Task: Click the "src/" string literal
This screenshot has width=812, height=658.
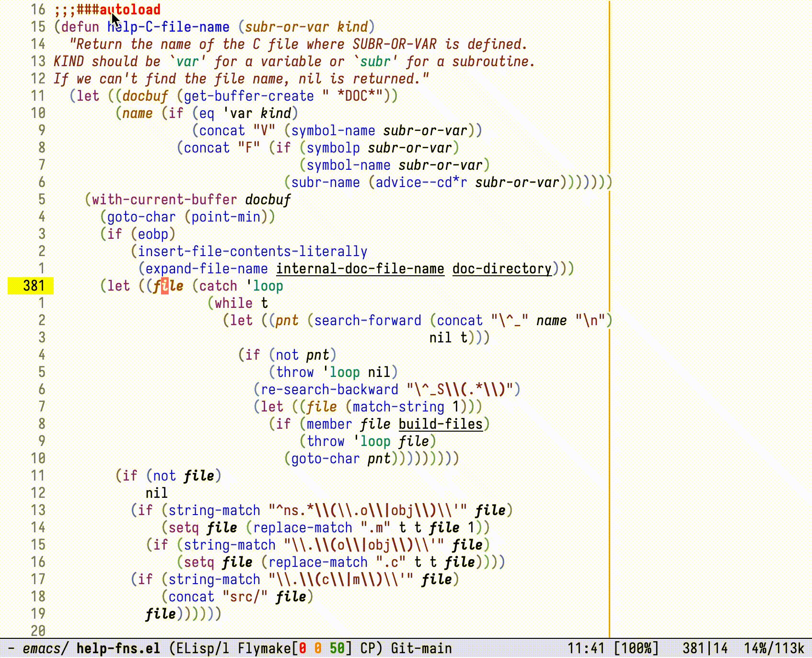Action: click(245, 597)
